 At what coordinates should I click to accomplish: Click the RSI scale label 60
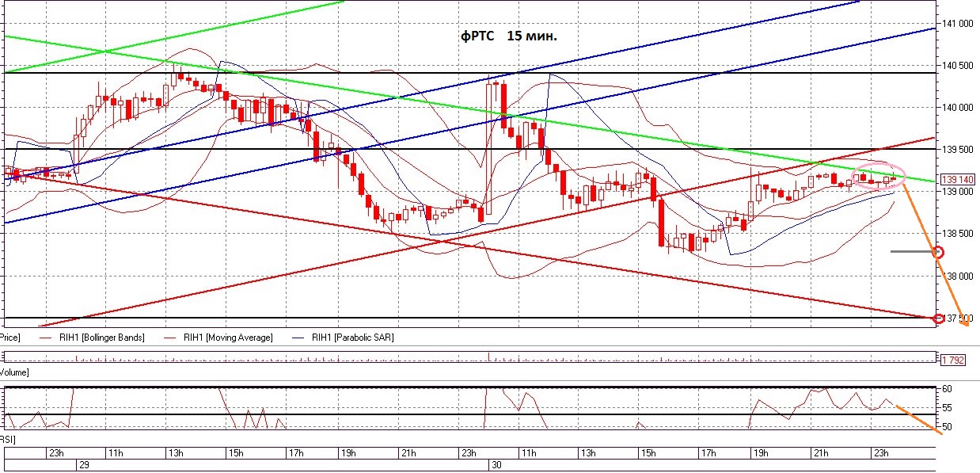(945, 389)
